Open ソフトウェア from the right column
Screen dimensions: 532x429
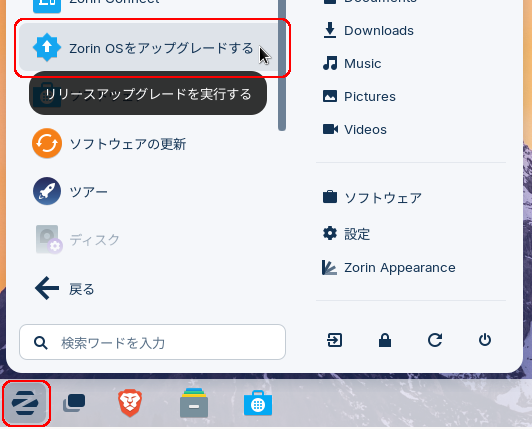point(411,198)
